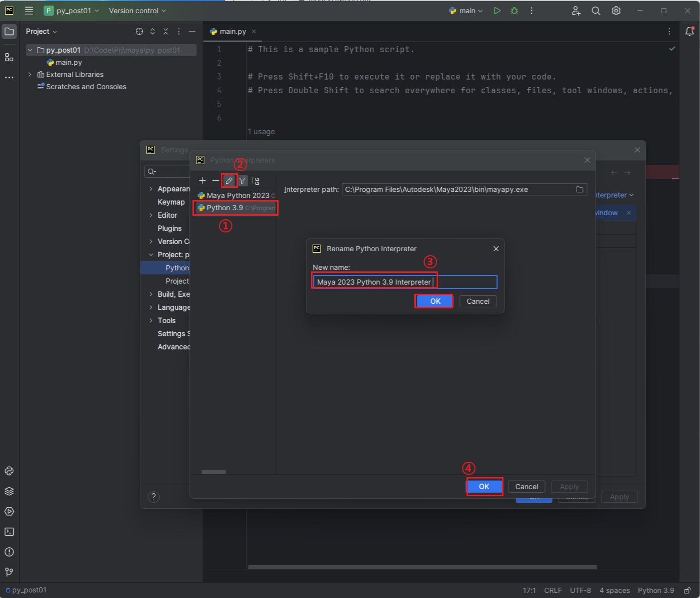Show interpreter paths tree icon
This screenshot has width=700, height=598.
point(255,181)
